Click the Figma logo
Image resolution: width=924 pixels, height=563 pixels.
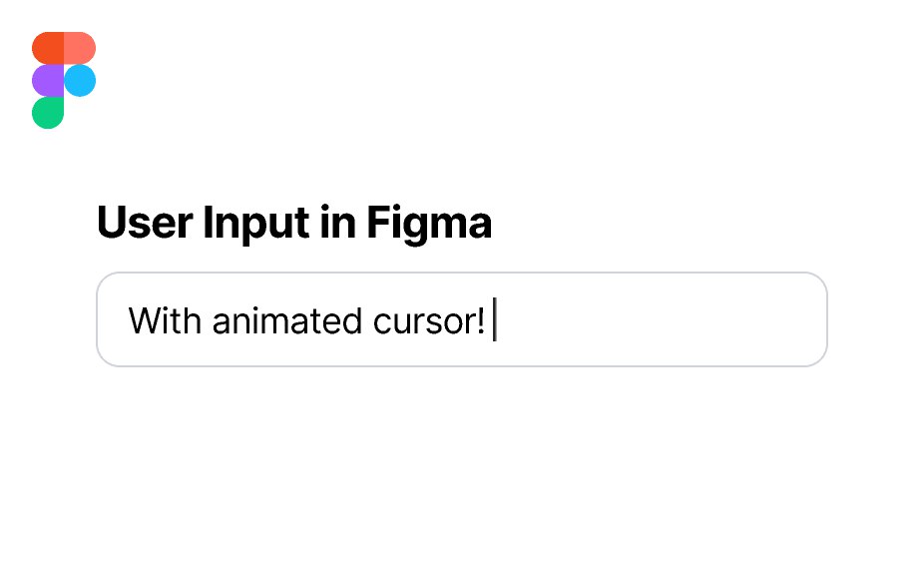[x=64, y=80]
